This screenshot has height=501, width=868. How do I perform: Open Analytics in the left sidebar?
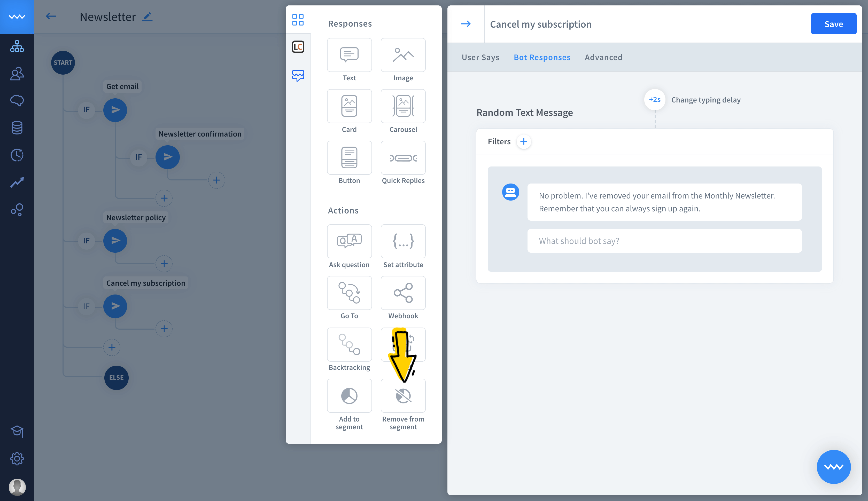pyautogui.click(x=17, y=182)
